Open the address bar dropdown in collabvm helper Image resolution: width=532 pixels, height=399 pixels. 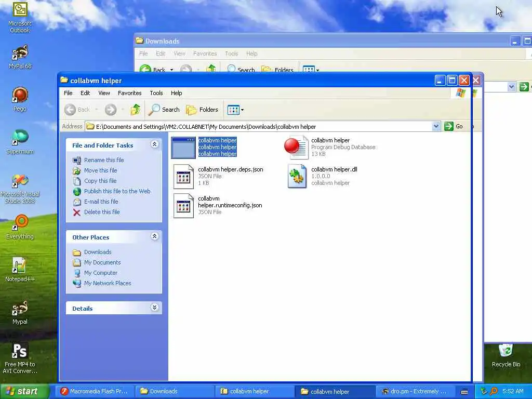click(436, 127)
